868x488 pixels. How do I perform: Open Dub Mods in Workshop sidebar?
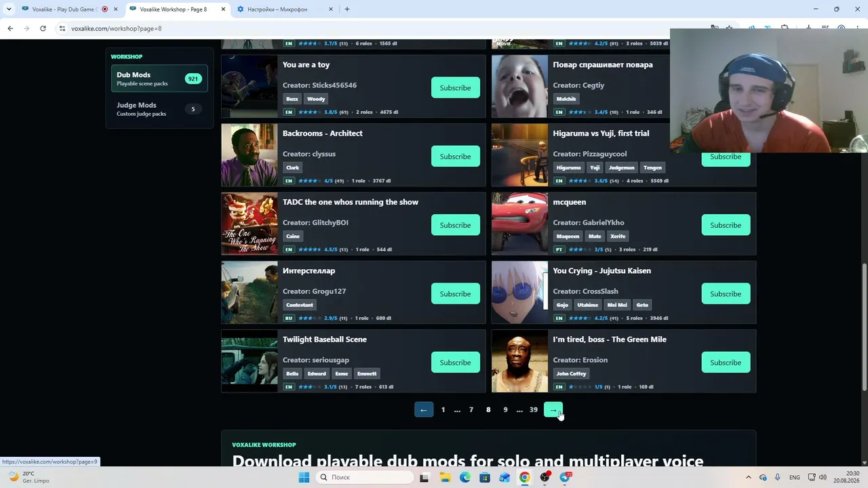tap(159, 79)
